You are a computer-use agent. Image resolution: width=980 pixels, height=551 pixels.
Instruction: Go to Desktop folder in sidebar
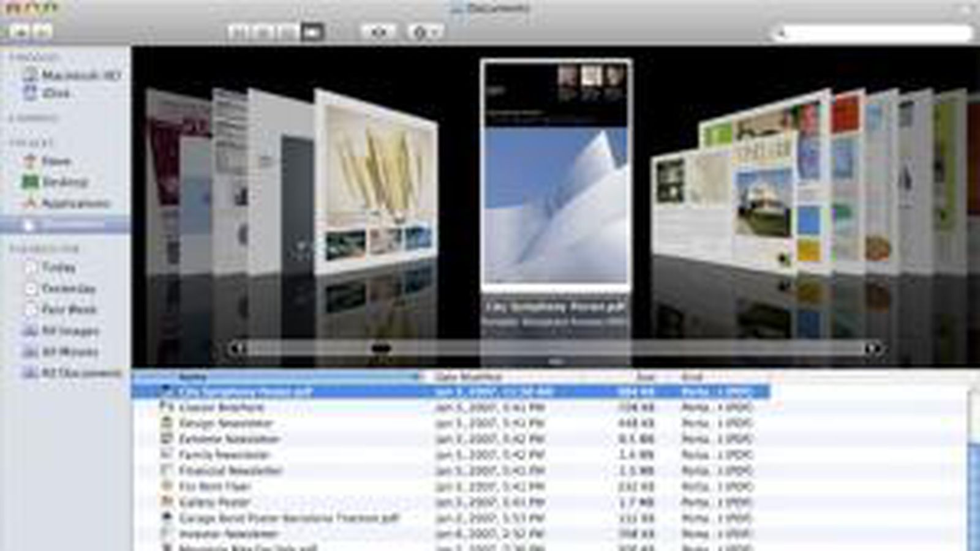tap(64, 182)
